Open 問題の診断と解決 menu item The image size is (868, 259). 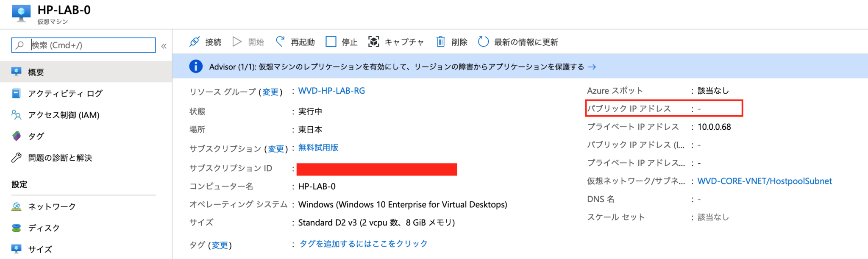point(60,158)
